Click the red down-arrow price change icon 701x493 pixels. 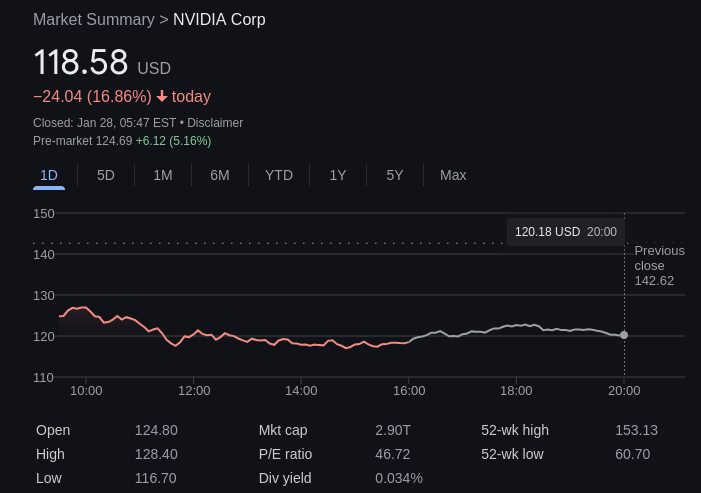(x=162, y=97)
